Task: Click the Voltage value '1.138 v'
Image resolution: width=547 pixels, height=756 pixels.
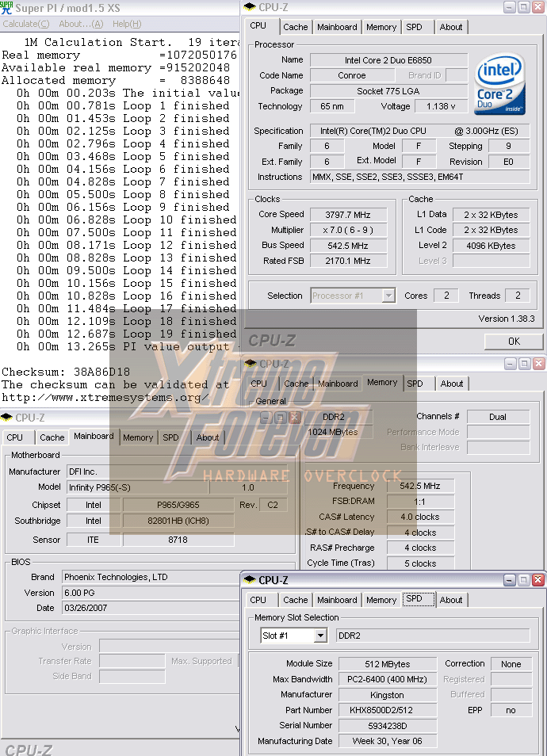Action: (x=441, y=106)
